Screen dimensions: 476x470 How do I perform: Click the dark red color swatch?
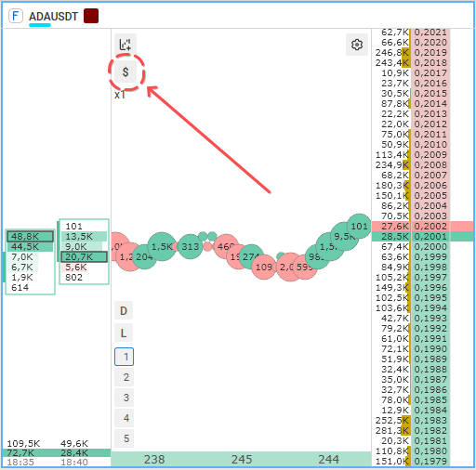[91, 16]
